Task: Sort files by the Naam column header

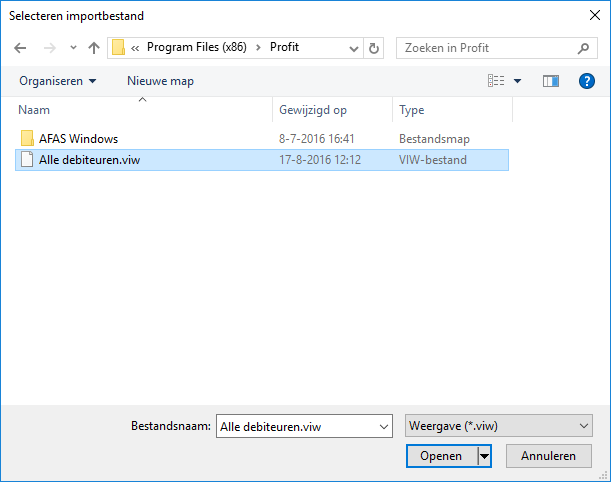Action: point(34,110)
